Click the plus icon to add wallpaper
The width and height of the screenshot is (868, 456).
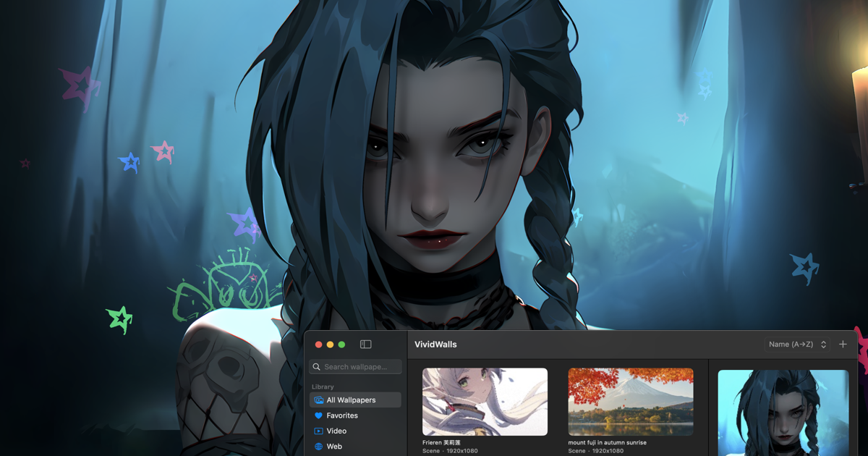point(843,345)
